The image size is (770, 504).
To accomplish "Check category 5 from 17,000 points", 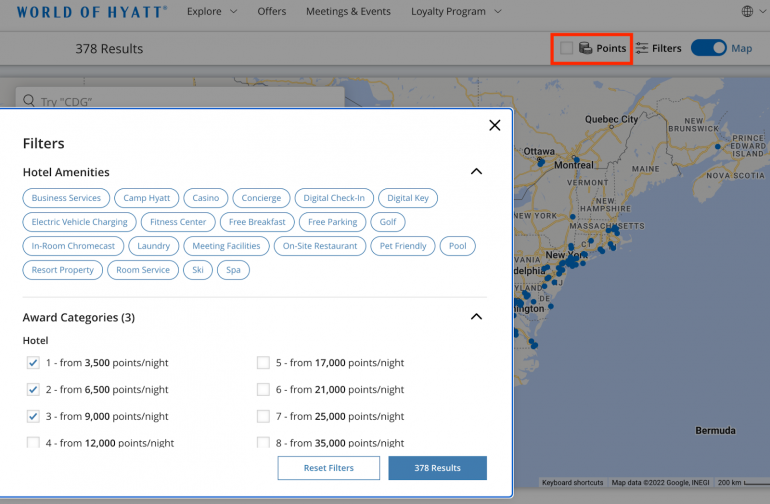I will click(x=263, y=363).
